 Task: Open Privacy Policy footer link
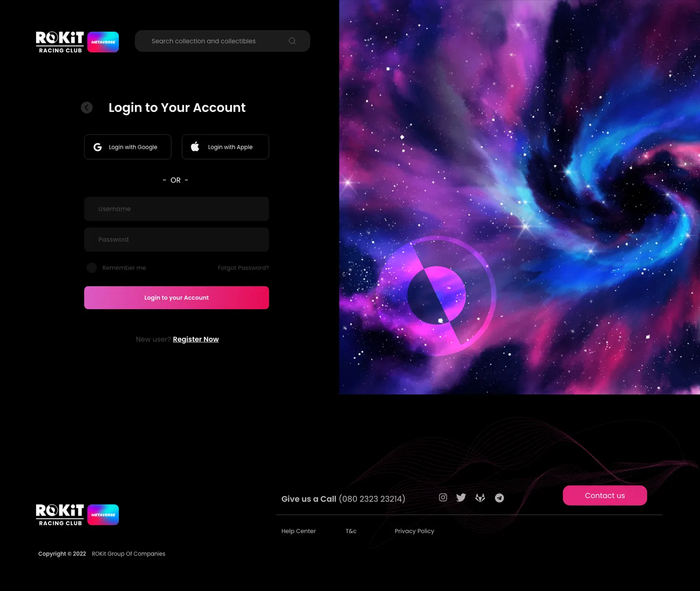tap(414, 531)
